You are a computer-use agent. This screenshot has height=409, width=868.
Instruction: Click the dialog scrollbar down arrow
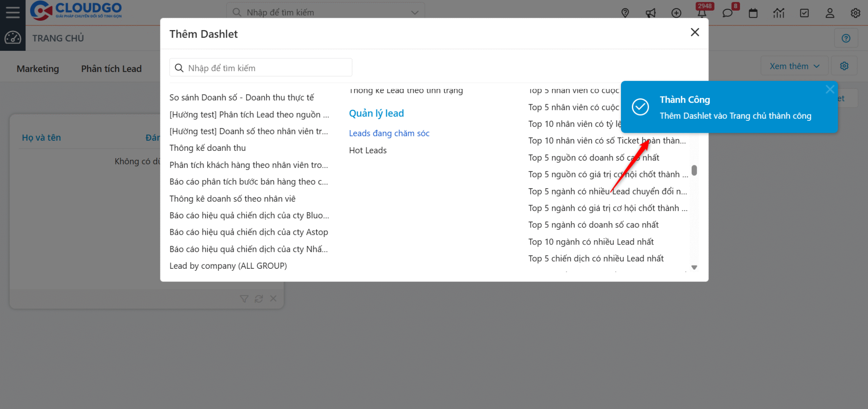(x=694, y=267)
